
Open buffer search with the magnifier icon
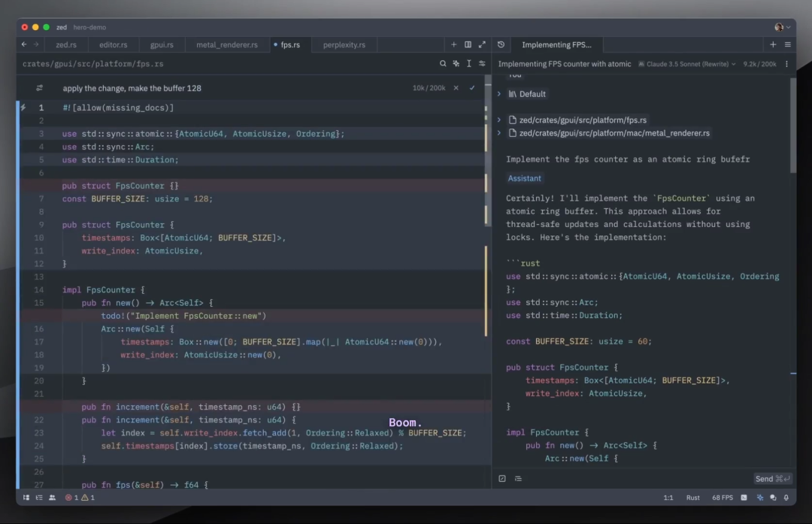pos(443,63)
